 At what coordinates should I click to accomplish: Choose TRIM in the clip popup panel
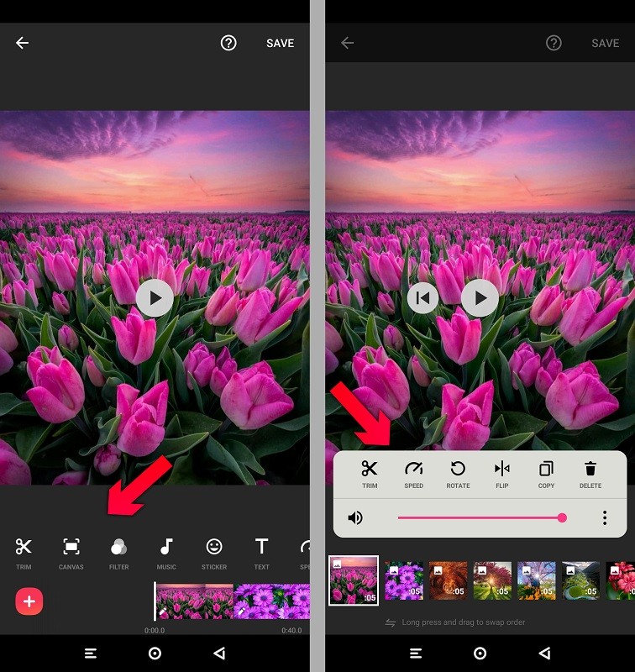point(370,475)
